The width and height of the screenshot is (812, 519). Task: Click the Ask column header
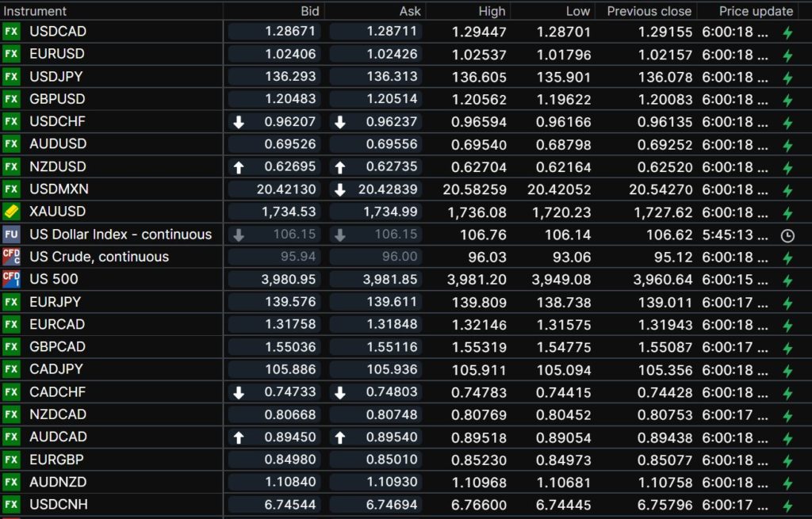(411, 11)
